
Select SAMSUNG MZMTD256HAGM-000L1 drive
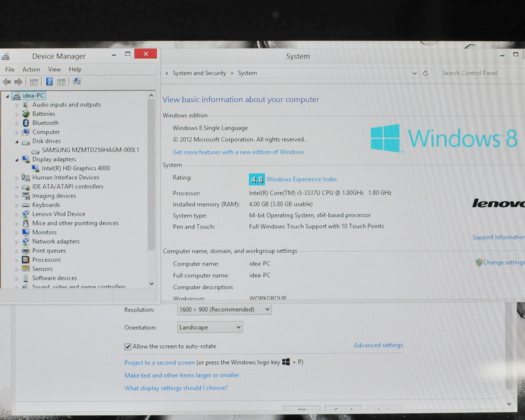90,150
